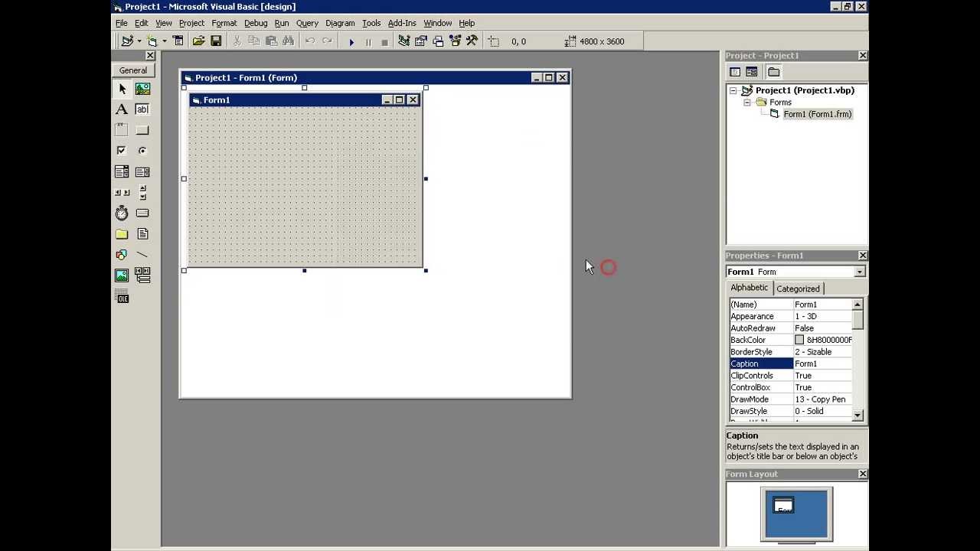Image resolution: width=980 pixels, height=551 pixels.
Task: Open the Debug menu
Action: 256,23
